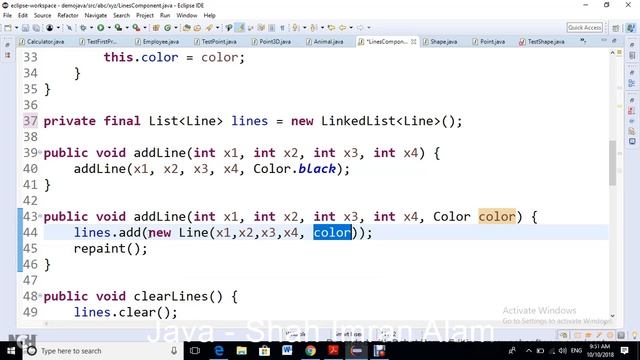
Task: Open the Search menu
Action: (x=121, y=16)
